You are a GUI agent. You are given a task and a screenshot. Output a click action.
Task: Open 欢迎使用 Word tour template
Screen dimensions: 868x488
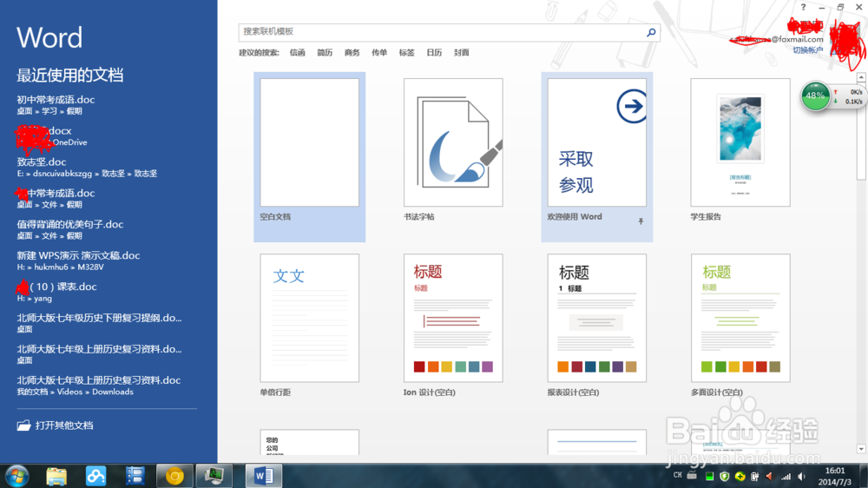tap(597, 157)
